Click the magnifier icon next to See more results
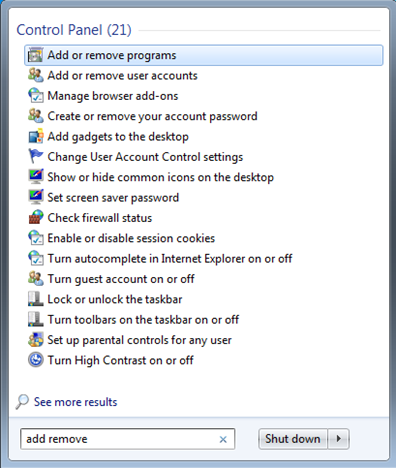 coord(22,402)
